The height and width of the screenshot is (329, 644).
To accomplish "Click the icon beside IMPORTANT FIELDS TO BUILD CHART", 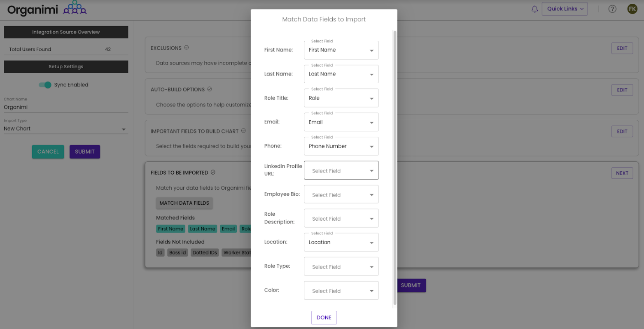I will (x=243, y=131).
